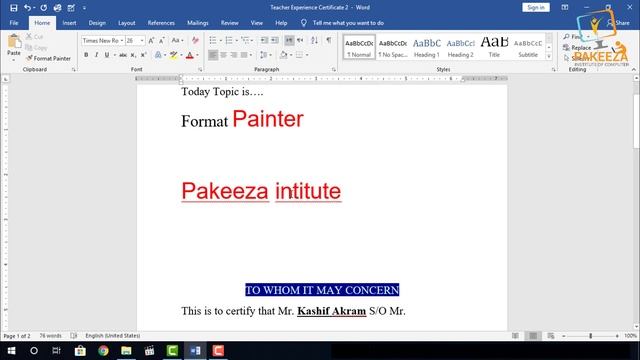This screenshot has height=360, width=640.
Task: Align text to the right
Action: click(233, 55)
